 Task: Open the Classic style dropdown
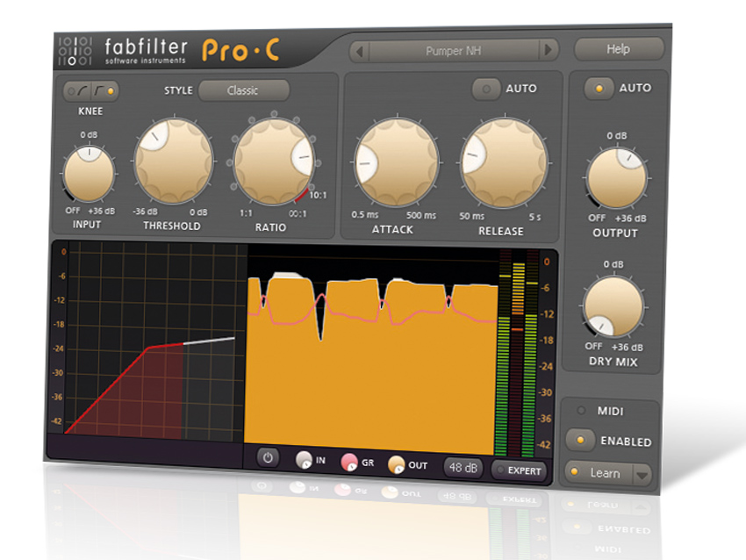pos(244,90)
